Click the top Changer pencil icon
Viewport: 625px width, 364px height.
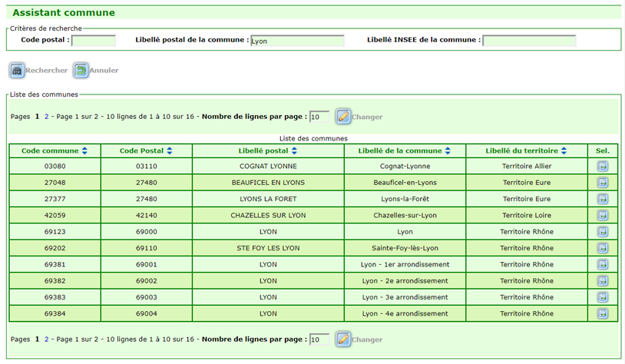342,117
